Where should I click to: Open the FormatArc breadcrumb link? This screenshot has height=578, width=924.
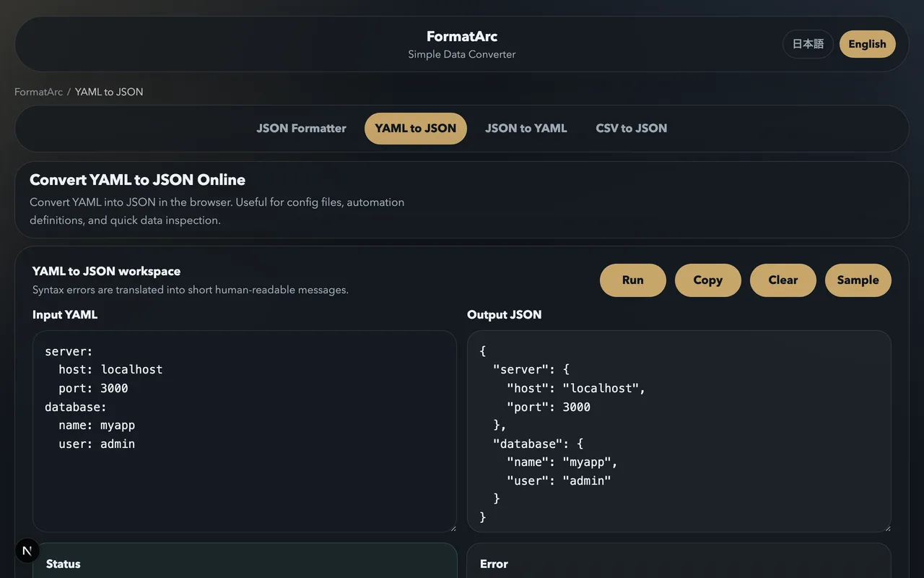click(38, 92)
